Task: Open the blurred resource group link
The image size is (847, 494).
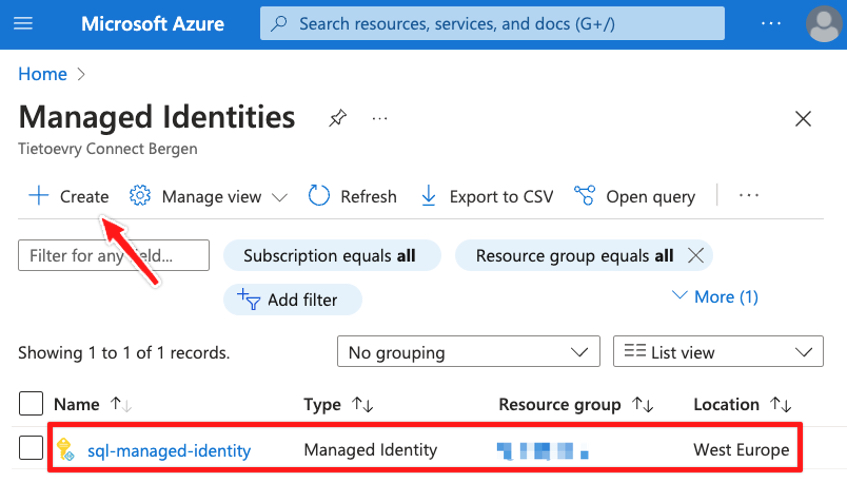Action: point(542,450)
